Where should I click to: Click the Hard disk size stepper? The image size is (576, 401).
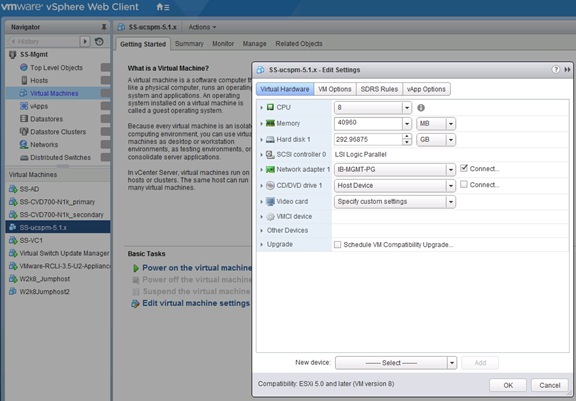tap(407, 140)
